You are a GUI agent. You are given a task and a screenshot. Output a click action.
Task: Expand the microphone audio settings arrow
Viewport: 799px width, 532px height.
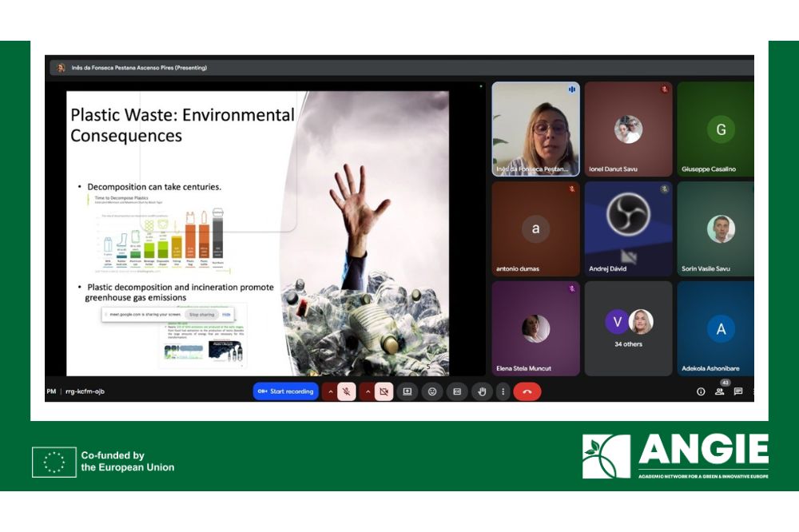[x=330, y=391]
